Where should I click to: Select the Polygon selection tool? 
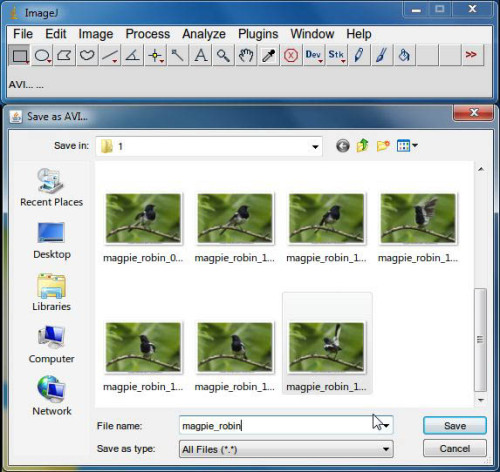click(x=64, y=55)
